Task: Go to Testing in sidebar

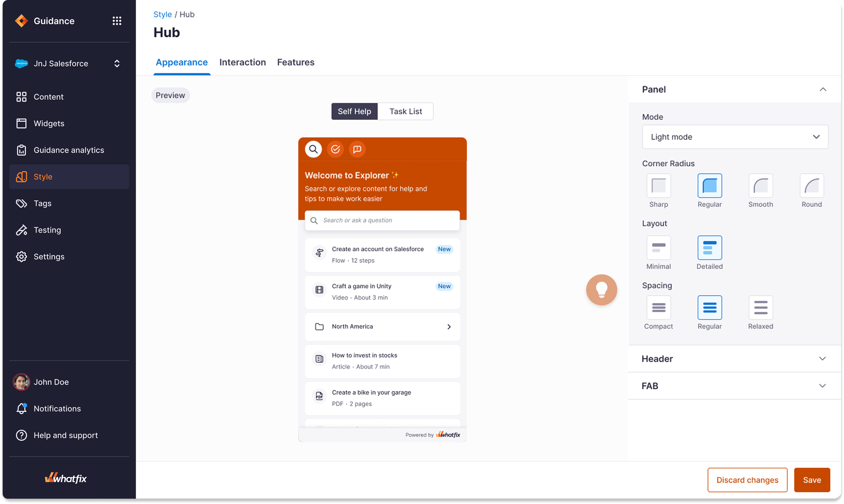Action: pos(47,230)
